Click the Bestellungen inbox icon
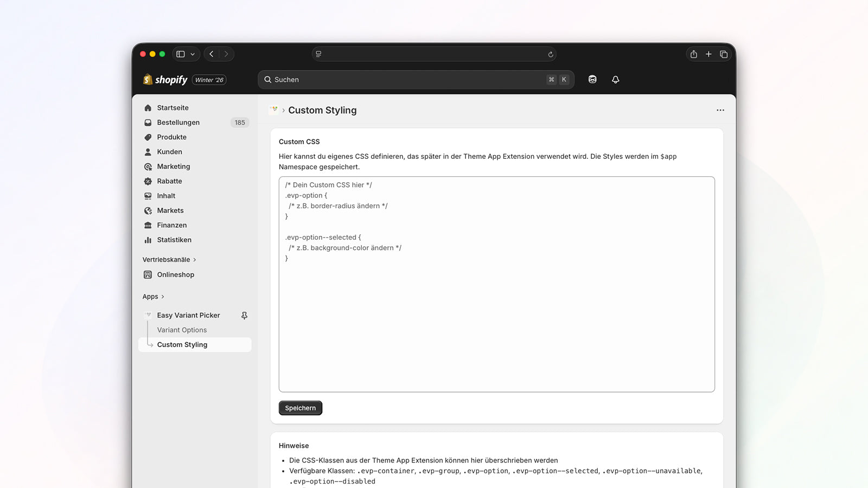Screen dimensions: 868x488 (x=148, y=123)
